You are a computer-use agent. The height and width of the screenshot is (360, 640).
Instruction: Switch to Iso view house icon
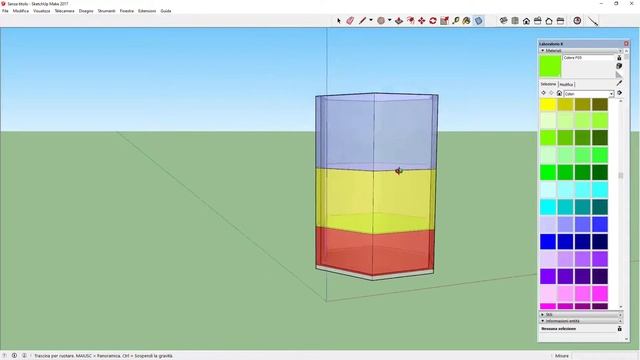pos(527,20)
